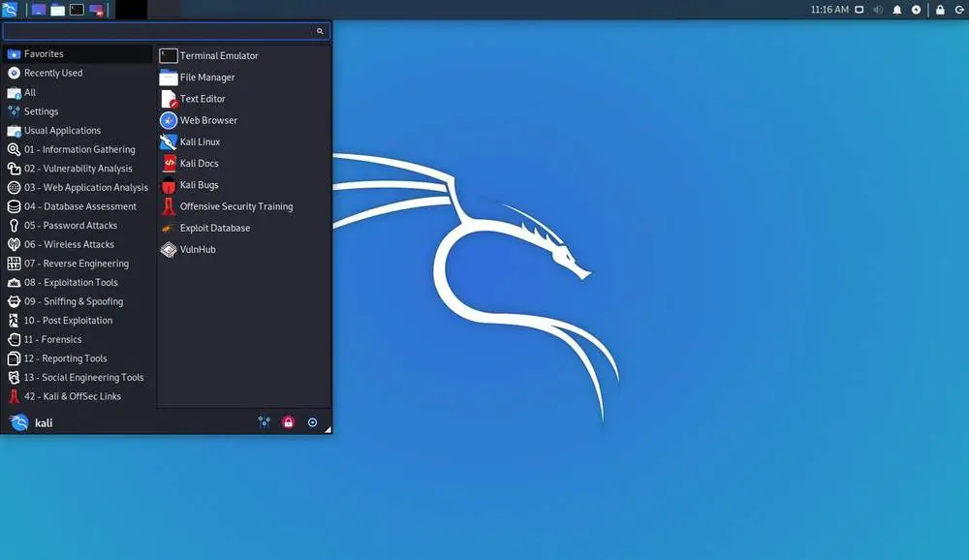Click the magnifier icon in search field

click(x=320, y=31)
